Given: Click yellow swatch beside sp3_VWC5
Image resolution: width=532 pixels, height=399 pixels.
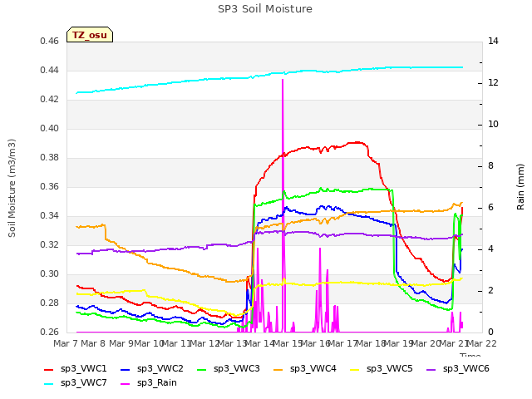Looking at the screenshot, I should click(355, 370).
